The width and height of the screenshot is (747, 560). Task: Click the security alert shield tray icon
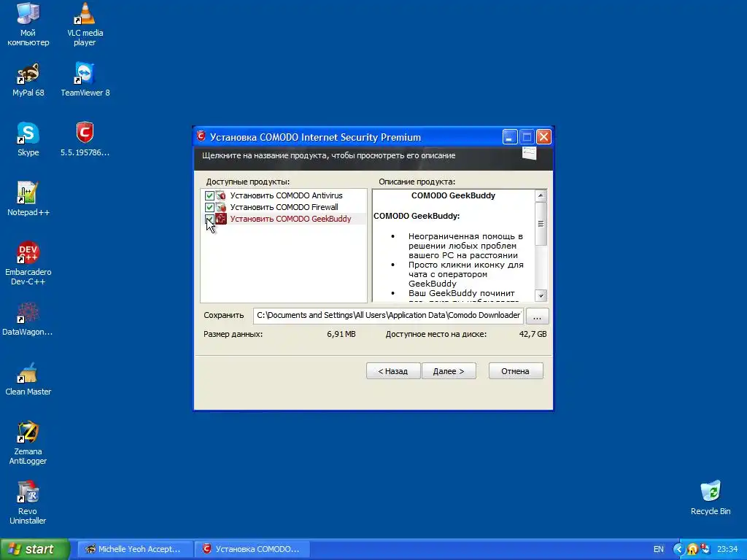(692, 549)
